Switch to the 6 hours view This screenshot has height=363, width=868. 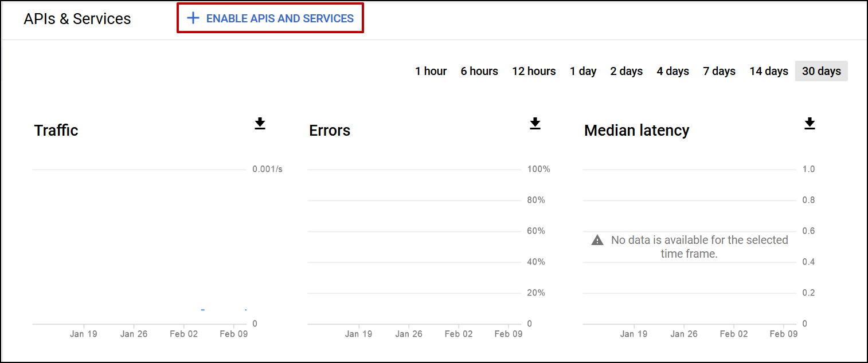pyautogui.click(x=479, y=71)
